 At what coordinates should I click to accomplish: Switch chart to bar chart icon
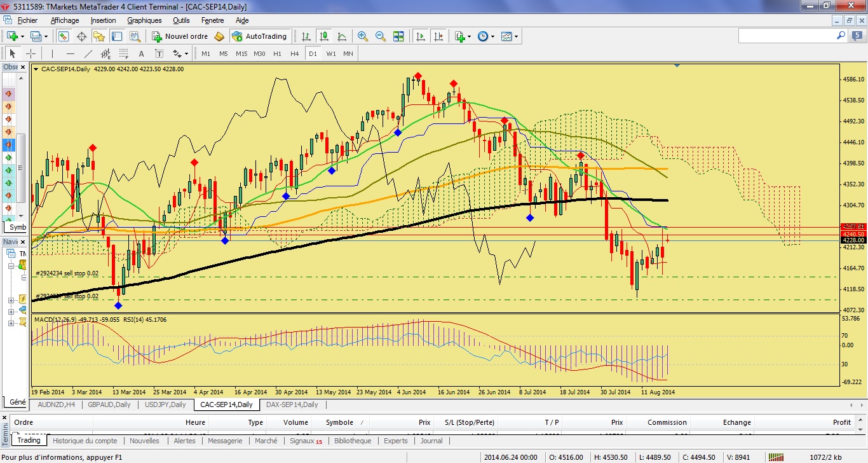click(x=307, y=36)
